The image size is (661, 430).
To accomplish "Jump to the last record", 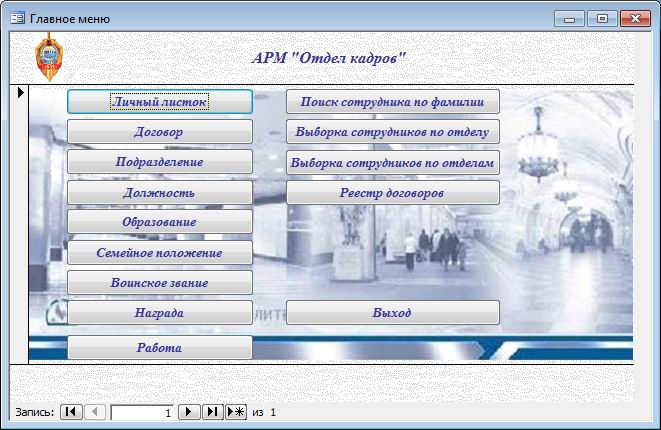I will point(212,411).
